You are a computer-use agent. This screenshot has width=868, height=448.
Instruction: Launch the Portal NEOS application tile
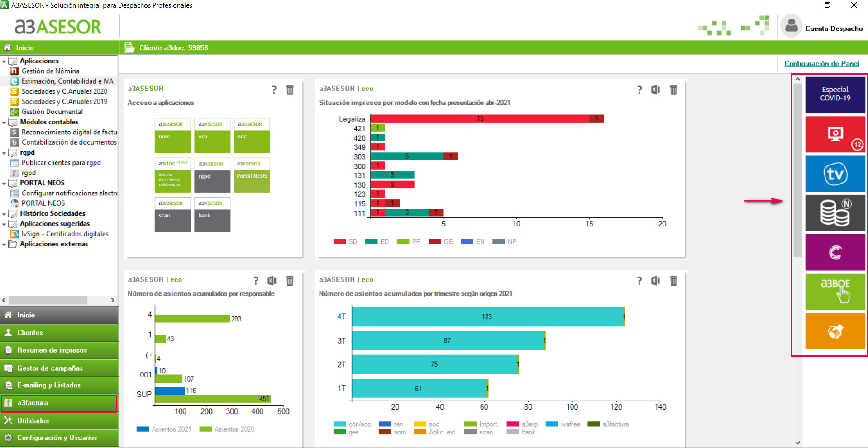tap(252, 175)
